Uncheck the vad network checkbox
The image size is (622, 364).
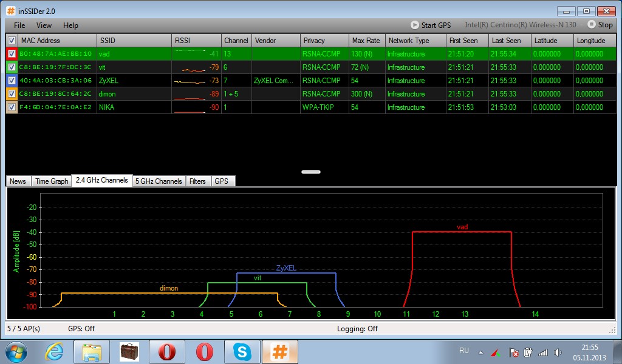pos(12,54)
